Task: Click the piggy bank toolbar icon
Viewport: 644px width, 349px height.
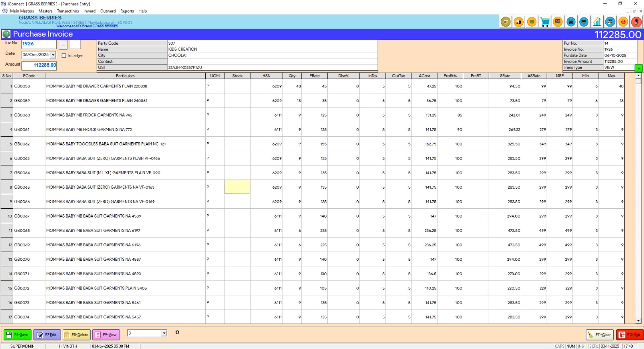Action: tap(623, 22)
